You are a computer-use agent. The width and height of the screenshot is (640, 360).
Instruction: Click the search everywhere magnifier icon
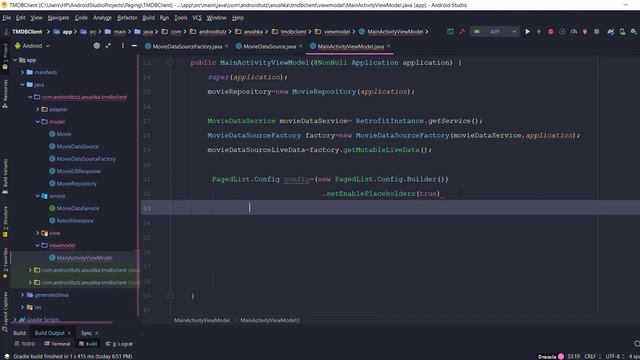633,31
